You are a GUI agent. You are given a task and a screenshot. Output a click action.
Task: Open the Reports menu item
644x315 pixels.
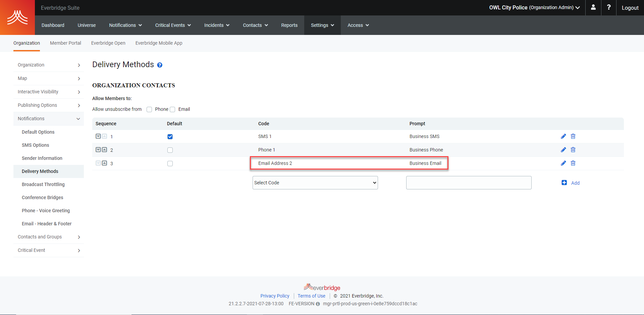point(289,25)
